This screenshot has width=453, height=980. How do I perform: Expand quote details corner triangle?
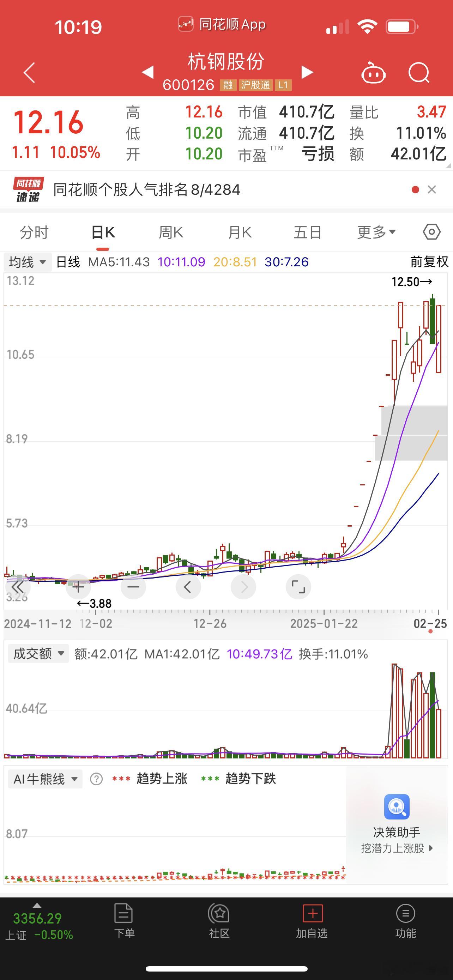[448, 165]
